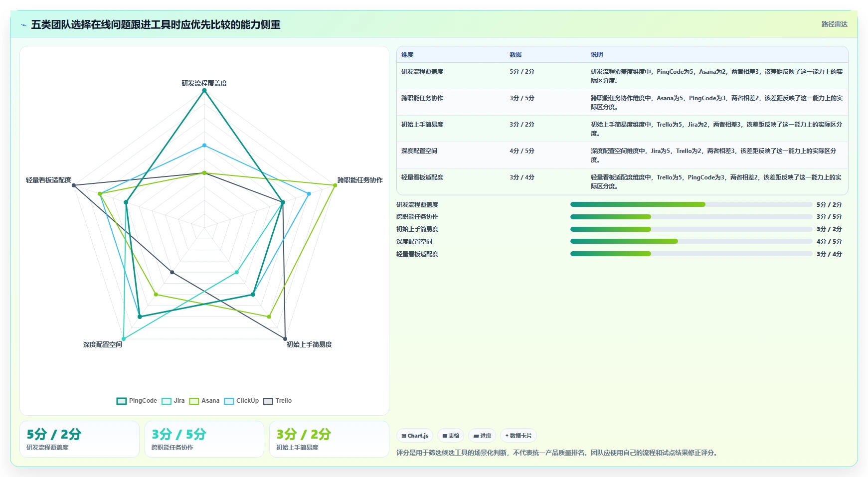Click the 4分 / 5分 label right of progress bars
The image size is (868, 477).
click(x=829, y=242)
